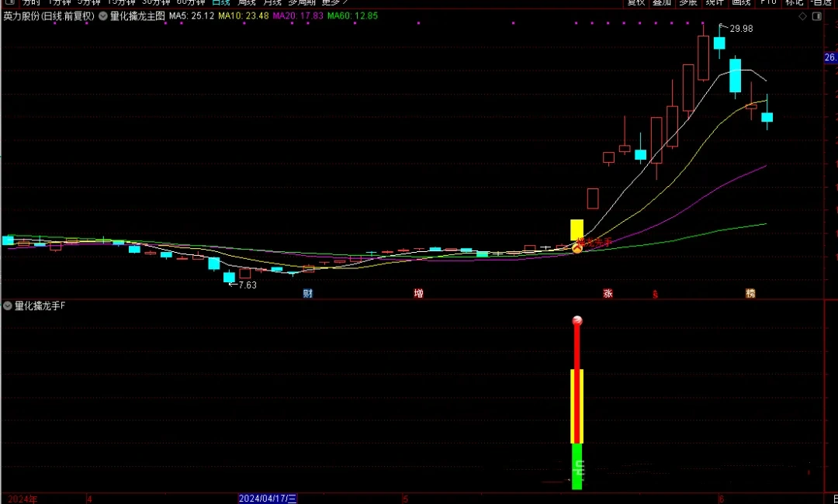
Task: Click the yellow signal candlestick bar
Action: click(x=577, y=230)
